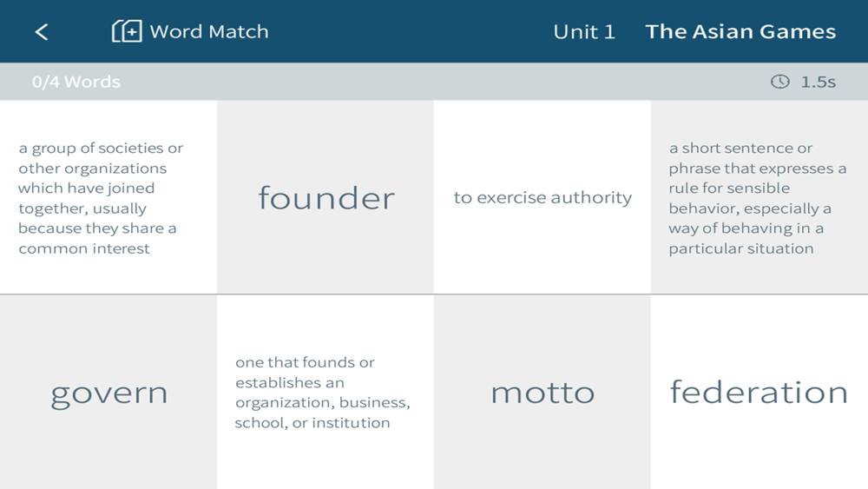Pick the motto word card
The height and width of the screenshot is (489, 868).
542,392
